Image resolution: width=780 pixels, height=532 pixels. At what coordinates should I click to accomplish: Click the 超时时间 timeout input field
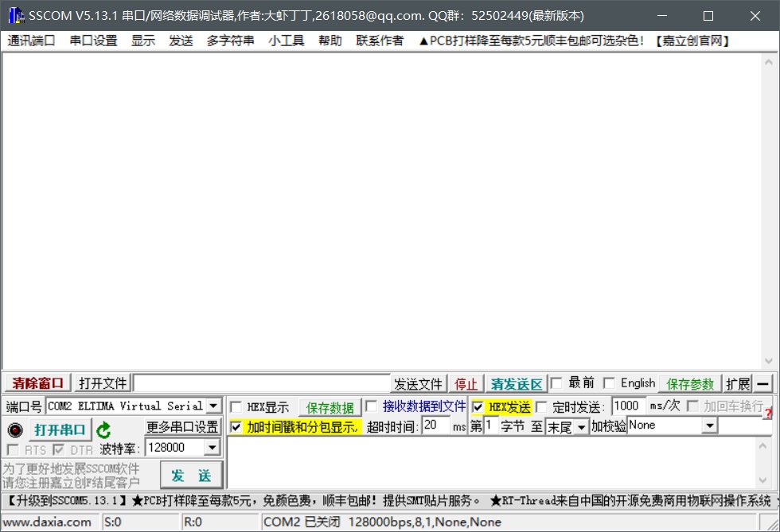[x=435, y=426]
